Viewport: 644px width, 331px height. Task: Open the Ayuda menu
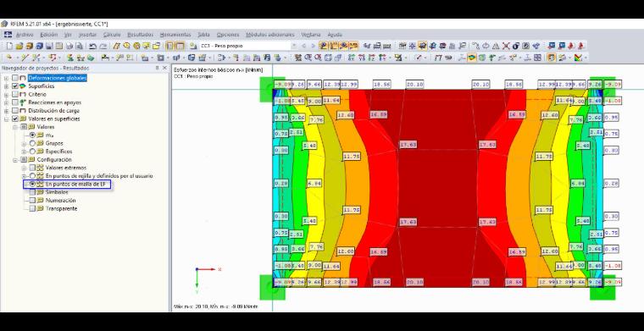[x=335, y=35]
